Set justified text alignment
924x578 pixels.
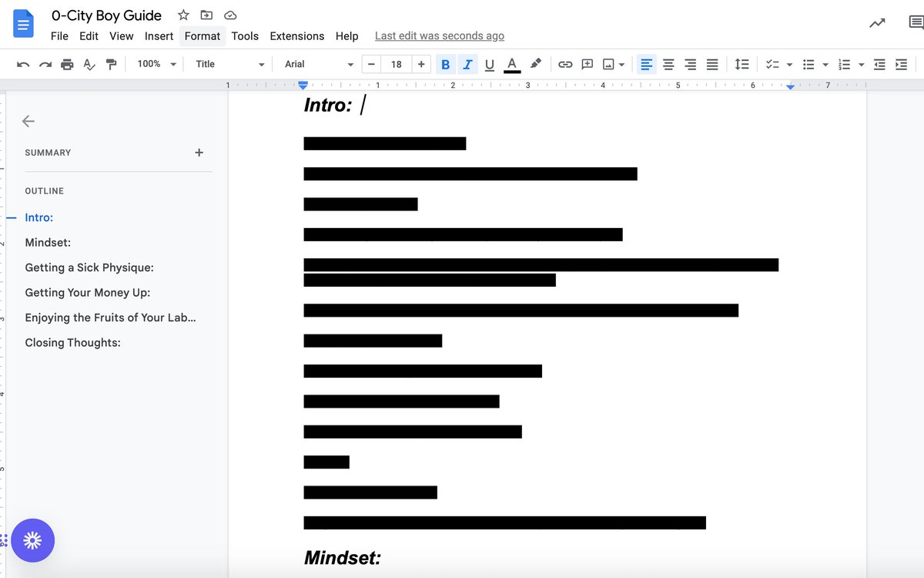click(712, 64)
